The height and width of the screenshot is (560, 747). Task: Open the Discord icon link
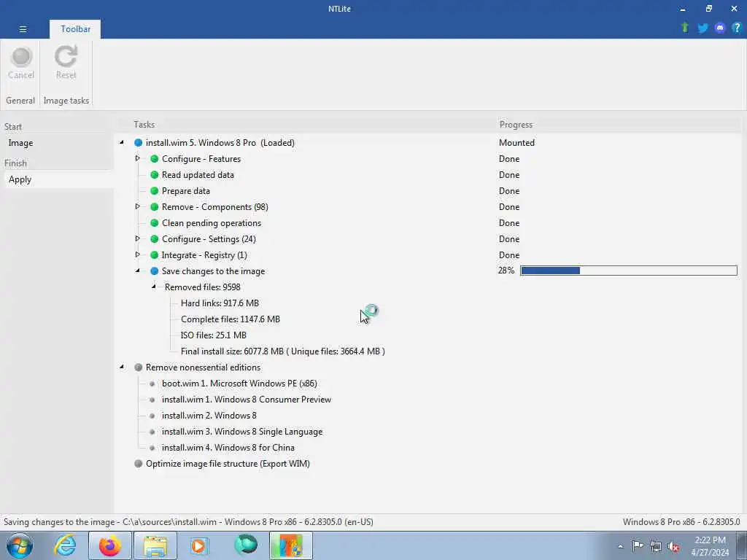[720, 28]
